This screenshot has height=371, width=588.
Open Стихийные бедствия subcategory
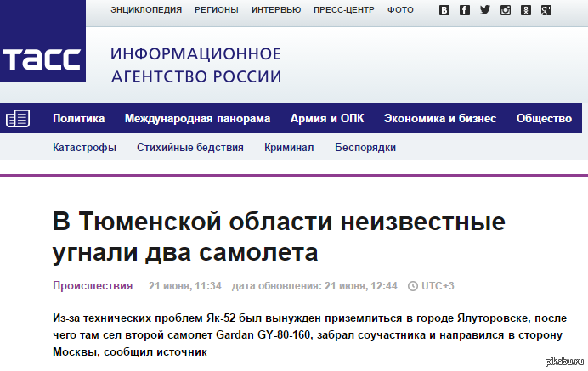(x=190, y=148)
